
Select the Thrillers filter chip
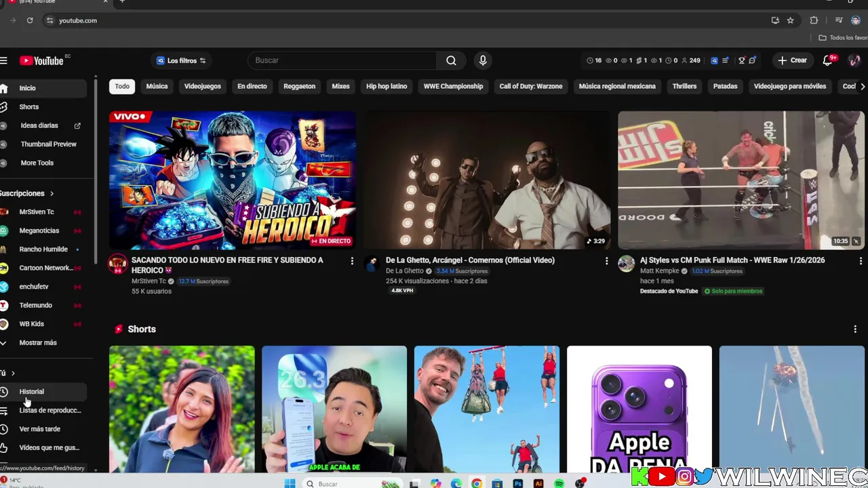tap(684, 86)
